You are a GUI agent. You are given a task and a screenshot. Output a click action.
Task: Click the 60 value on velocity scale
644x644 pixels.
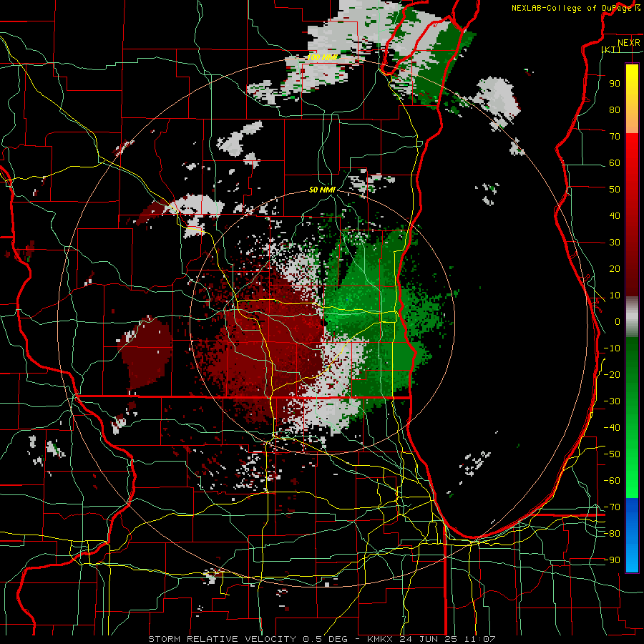(x=615, y=162)
